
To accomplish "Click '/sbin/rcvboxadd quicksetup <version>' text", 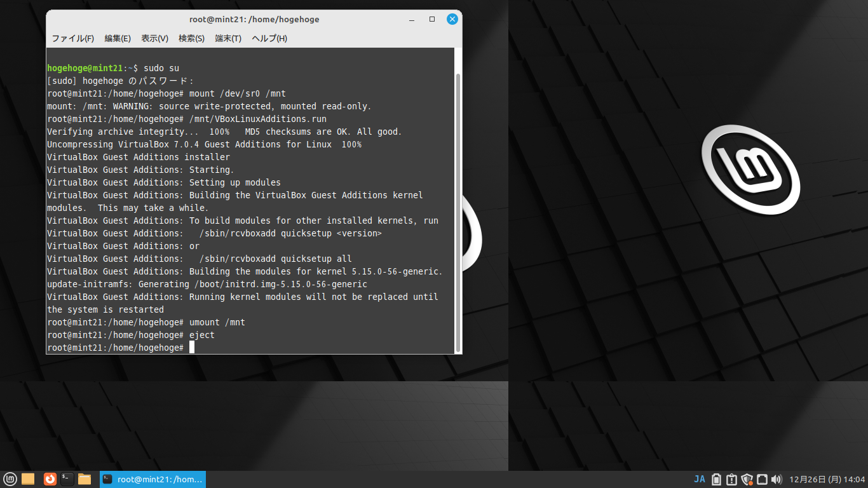I will coord(291,233).
